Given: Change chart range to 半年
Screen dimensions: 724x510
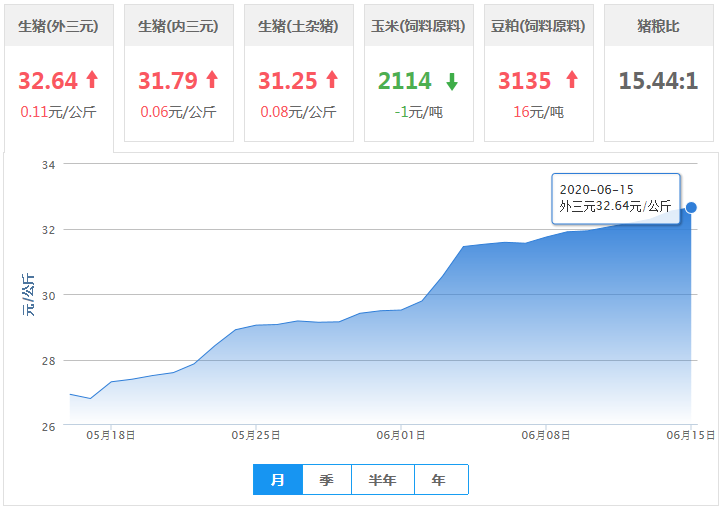Looking at the screenshot, I should [383, 480].
